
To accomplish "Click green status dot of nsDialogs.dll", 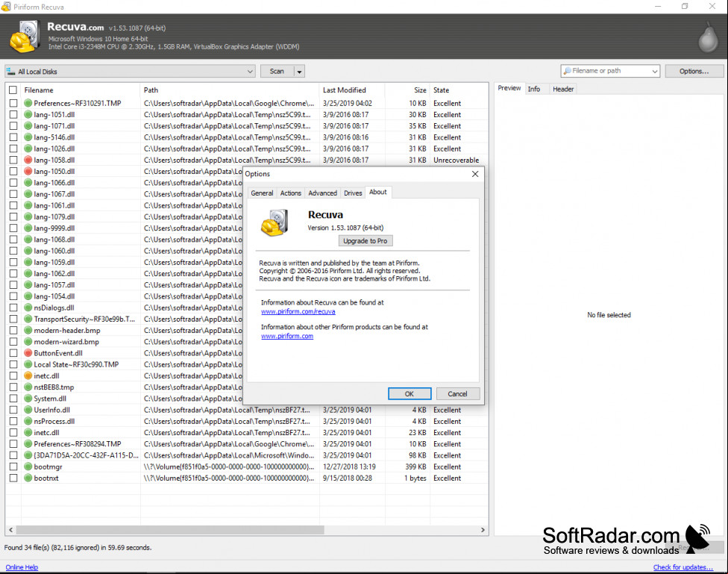I will (x=28, y=308).
